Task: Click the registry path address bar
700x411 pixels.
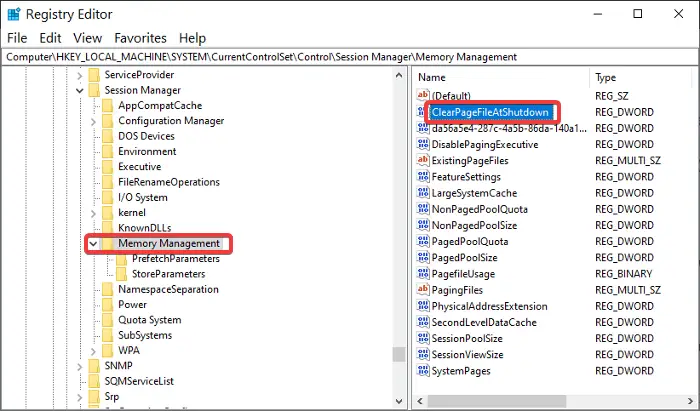Action: tap(350, 57)
